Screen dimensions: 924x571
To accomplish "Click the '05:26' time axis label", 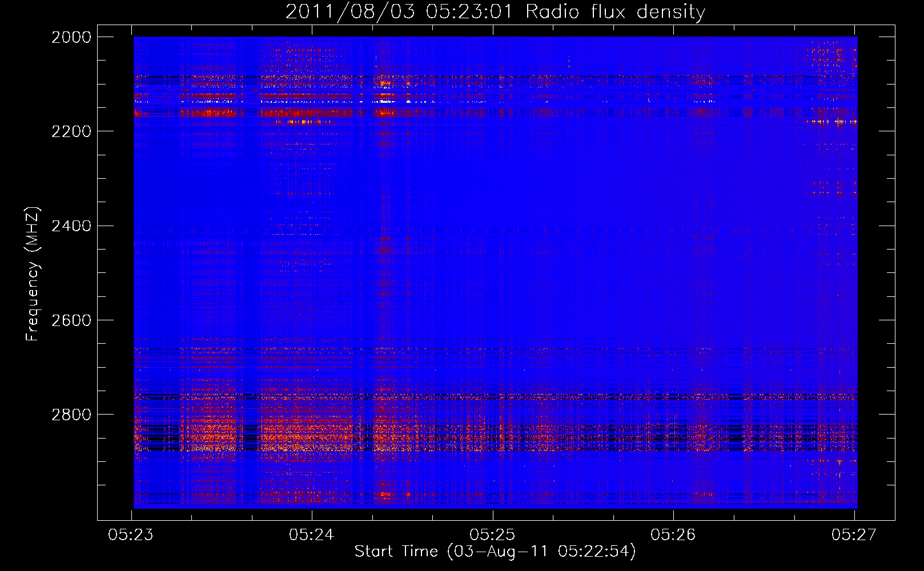I will point(673,535).
